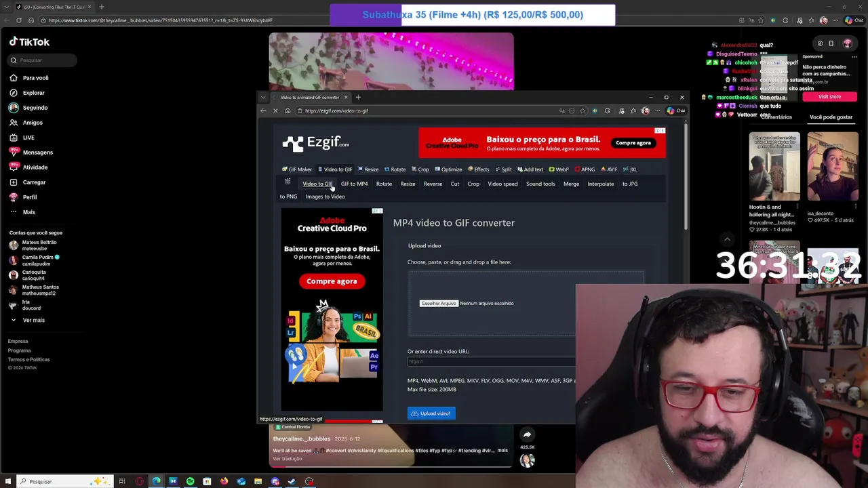Select to PNG submenu tab
The image size is (868, 488).
point(288,197)
